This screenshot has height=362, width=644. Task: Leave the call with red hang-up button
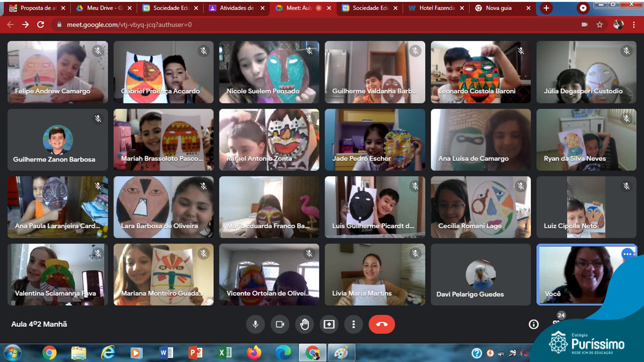[381, 324]
